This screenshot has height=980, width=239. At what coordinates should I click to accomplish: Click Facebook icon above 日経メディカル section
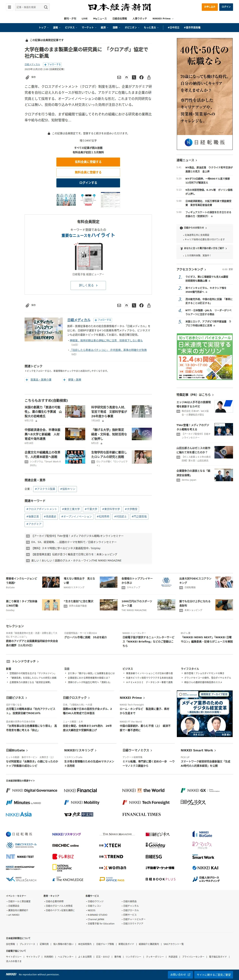141,305
